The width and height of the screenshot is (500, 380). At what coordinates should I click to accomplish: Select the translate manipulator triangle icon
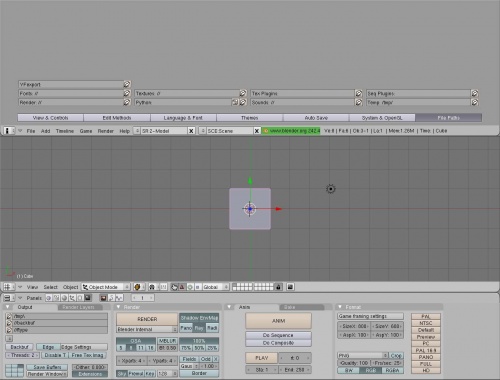coord(182,287)
